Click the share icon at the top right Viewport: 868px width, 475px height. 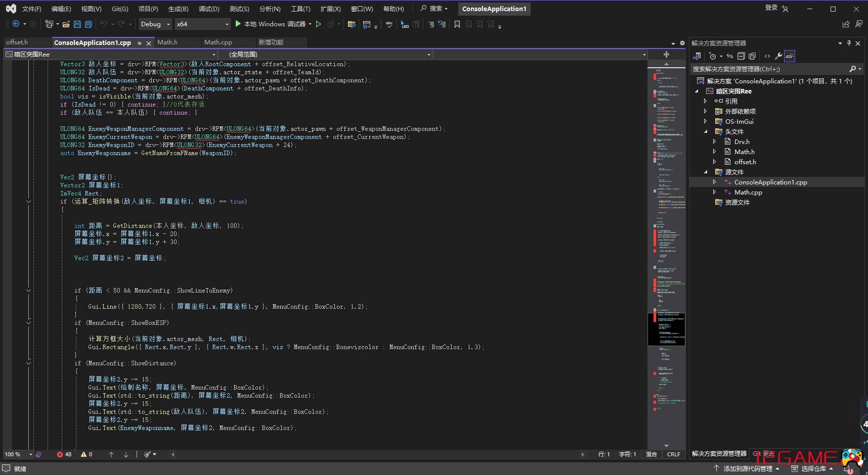(846, 24)
